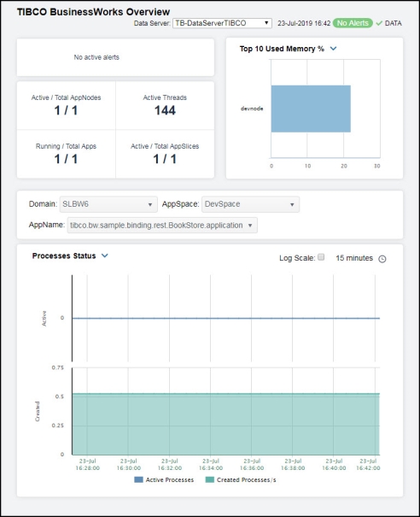The height and width of the screenshot is (517, 420).
Task: Click the Active Threads 144 tile
Action: [x=165, y=105]
